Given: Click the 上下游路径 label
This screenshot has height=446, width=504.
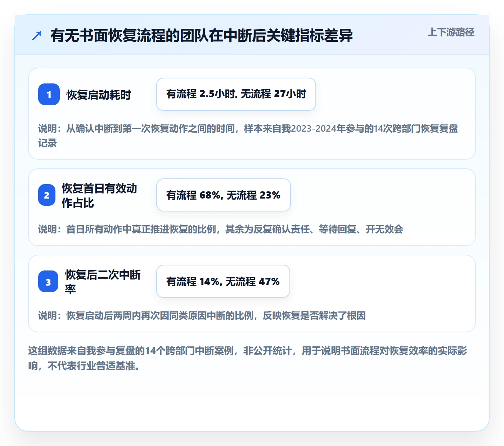Looking at the screenshot, I should [x=451, y=32].
